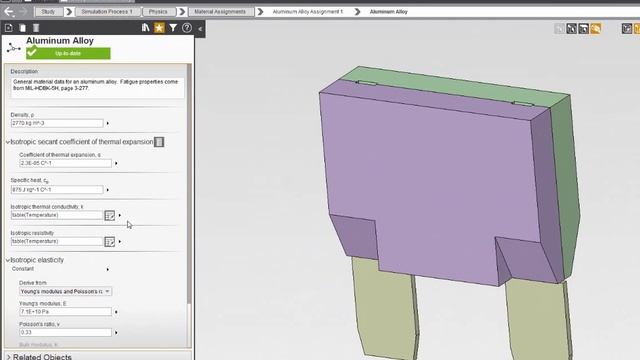Toggle the orange star favorites icon
The height and width of the screenshot is (360, 640).
[x=159, y=28]
